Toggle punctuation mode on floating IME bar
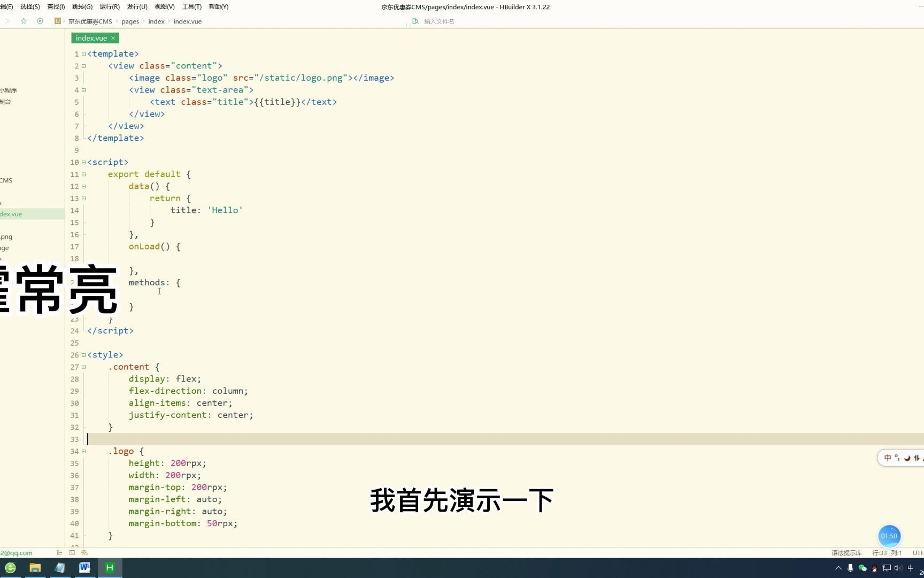 pyautogui.click(x=897, y=458)
